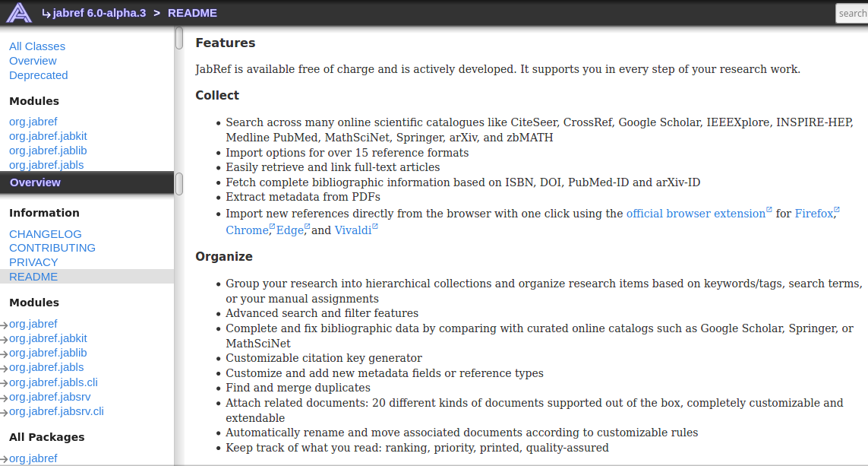Image resolution: width=868 pixels, height=466 pixels.
Task: Expand the org.jabref.jabls.cli module arrow
Action: tap(5, 384)
